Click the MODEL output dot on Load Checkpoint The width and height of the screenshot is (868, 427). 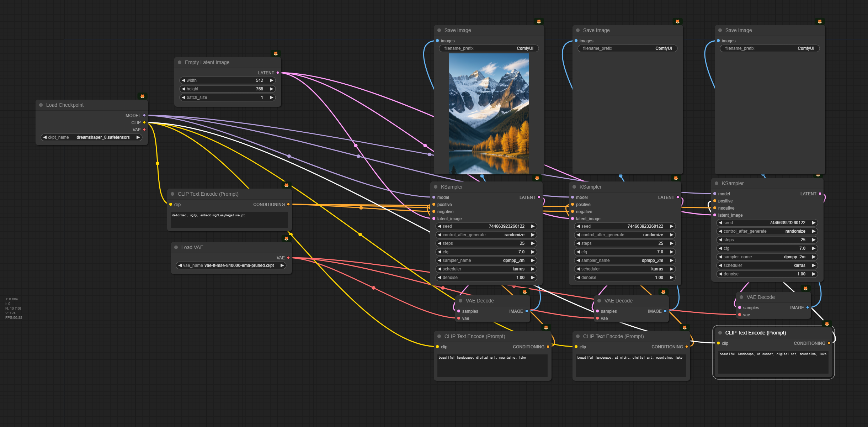pyautogui.click(x=144, y=115)
